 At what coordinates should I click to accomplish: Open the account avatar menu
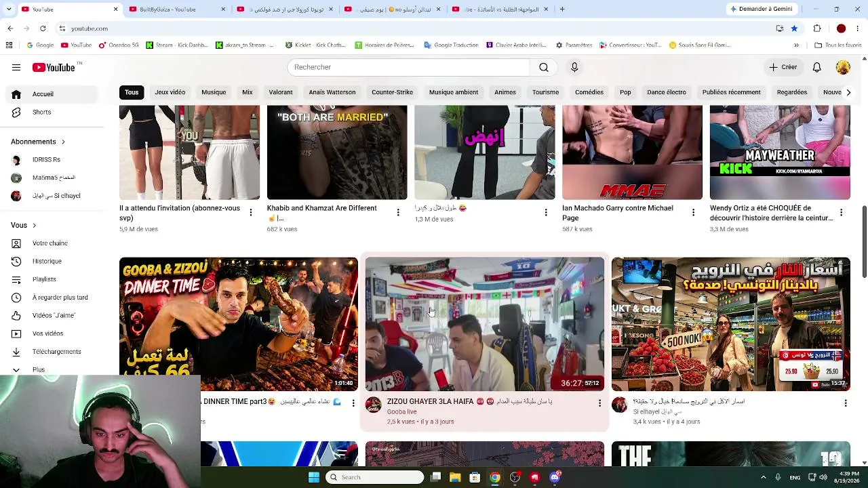[x=843, y=67]
